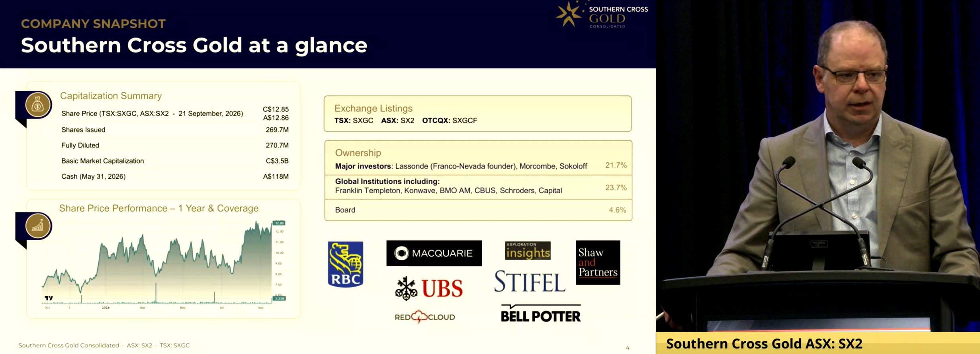Select the Exchange Listings box
980x354 pixels.
[x=477, y=114]
